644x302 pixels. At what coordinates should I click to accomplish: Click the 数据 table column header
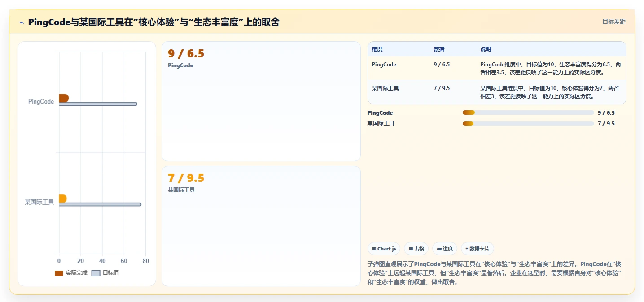tap(439, 49)
